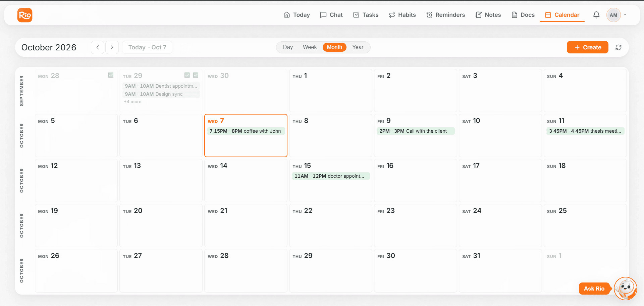The width and height of the screenshot is (644, 306).
Task: Open the Design sync event
Action: 161,94
